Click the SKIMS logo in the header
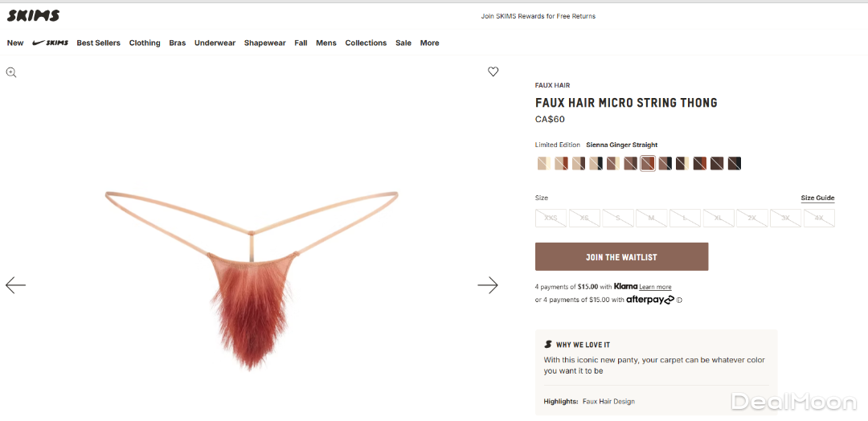Screen dimensions: 868x421 (33, 15)
